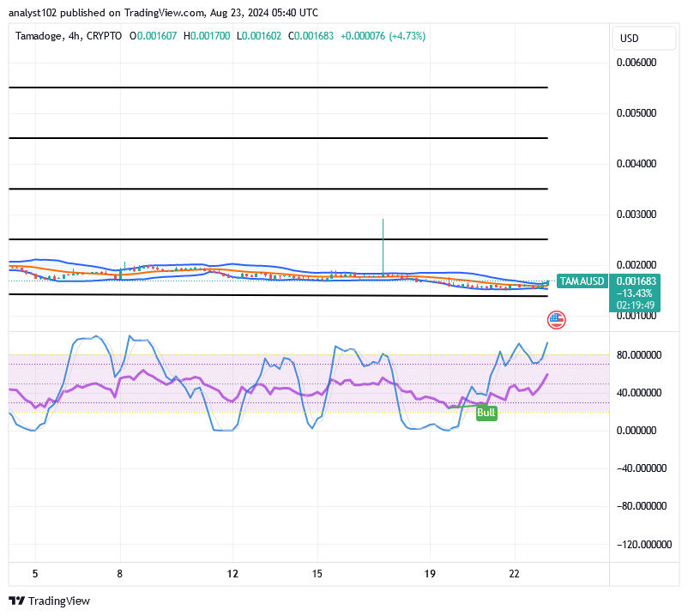Click the date label 22 on time axis
Image resolution: width=688 pixels, height=616 pixels.
(x=514, y=574)
